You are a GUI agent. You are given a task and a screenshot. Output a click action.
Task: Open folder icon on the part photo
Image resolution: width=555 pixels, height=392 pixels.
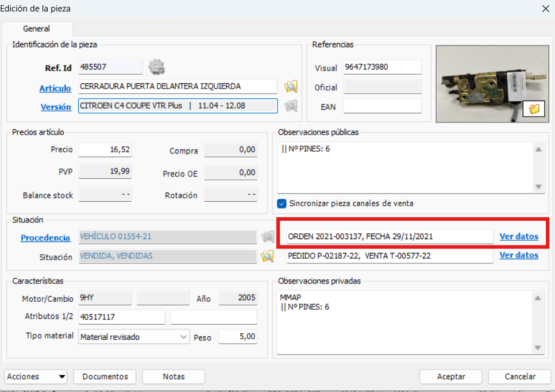(534, 109)
